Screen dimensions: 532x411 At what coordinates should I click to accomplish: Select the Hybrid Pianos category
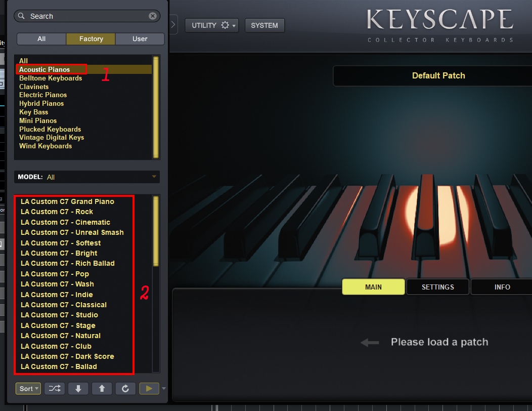point(41,103)
